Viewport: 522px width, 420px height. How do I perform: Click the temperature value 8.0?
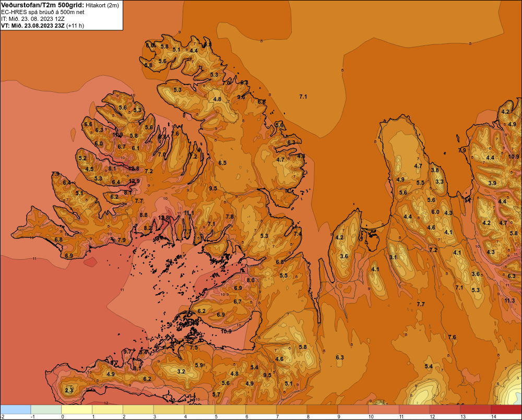pos(251,280)
